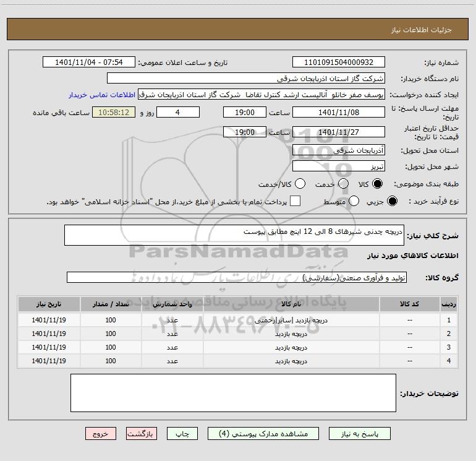Click دریچه بازدید item name in row 4
Image resolution: width=476 pixels, height=461 pixels.
(x=291, y=361)
